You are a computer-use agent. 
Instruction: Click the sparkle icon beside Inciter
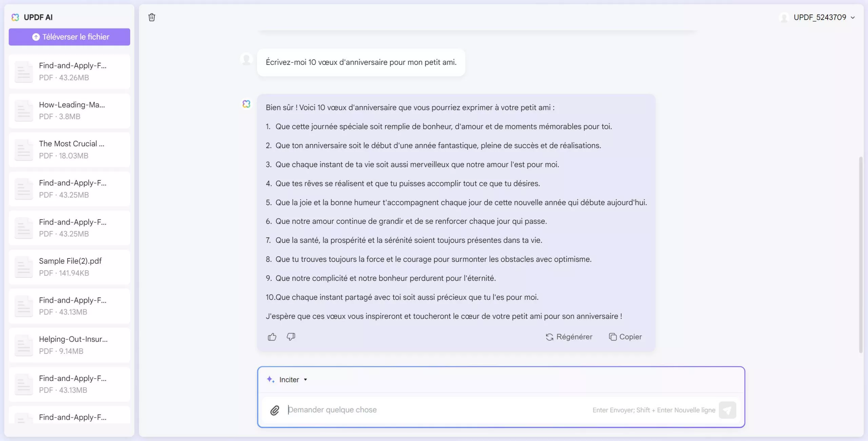pyautogui.click(x=271, y=380)
